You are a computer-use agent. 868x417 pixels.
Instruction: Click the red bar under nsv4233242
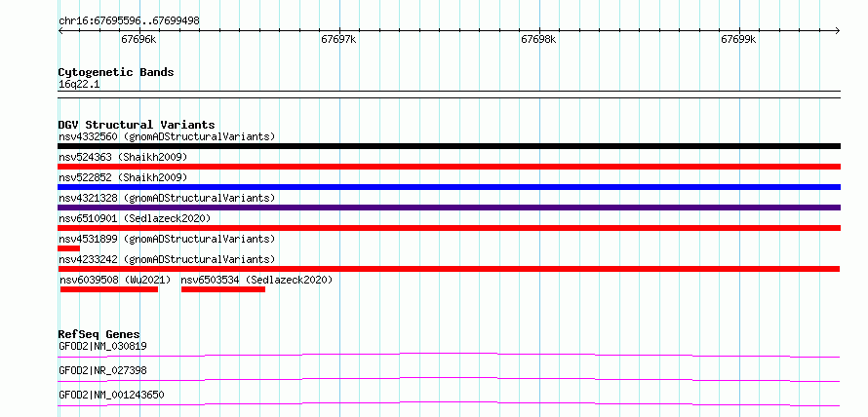point(449,269)
